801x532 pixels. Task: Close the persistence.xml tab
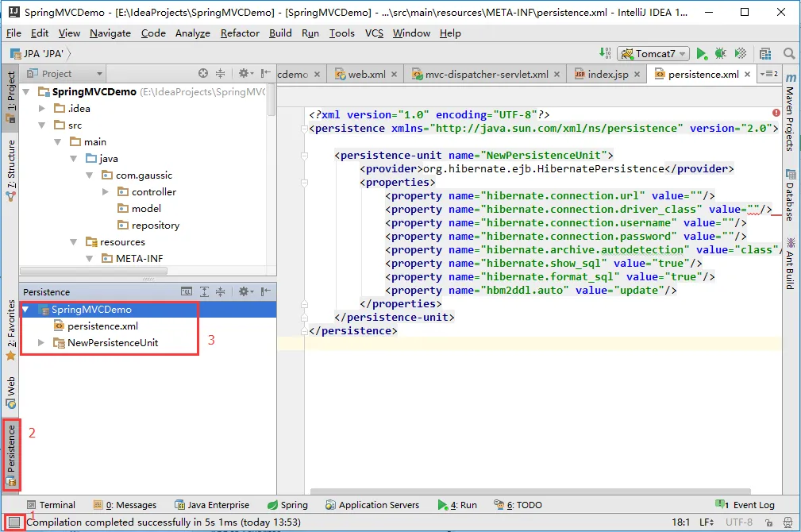click(747, 74)
